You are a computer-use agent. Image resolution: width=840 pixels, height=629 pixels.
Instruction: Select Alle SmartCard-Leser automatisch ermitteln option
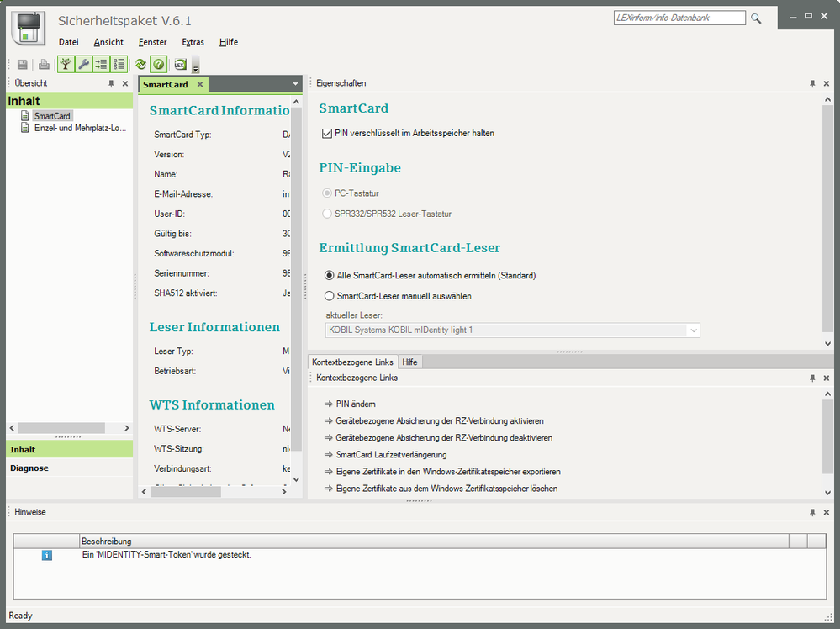(330, 275)
